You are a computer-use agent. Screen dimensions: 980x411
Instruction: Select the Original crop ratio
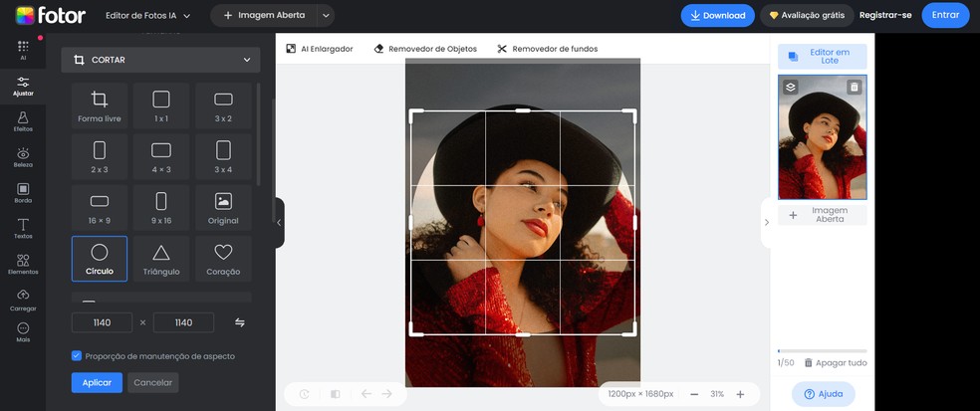tap(223, 208)
